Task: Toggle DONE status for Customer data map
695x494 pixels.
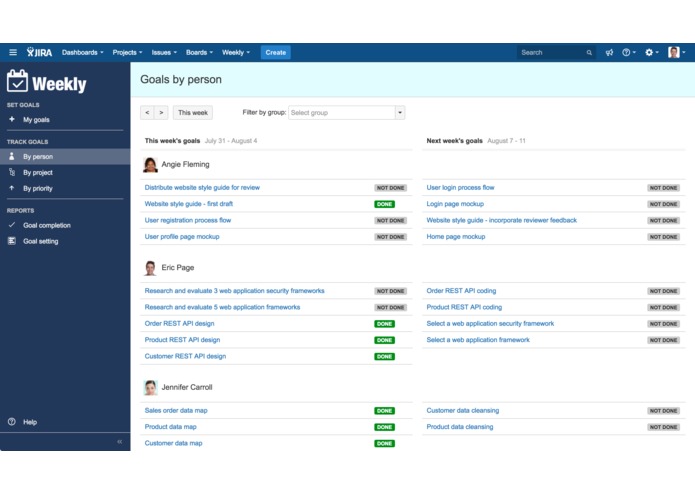Action: [384, 443]
